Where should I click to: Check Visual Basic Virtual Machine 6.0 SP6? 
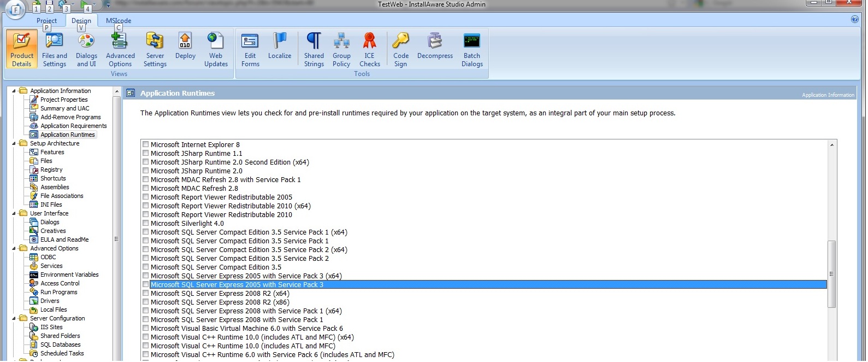click(146, 328)
